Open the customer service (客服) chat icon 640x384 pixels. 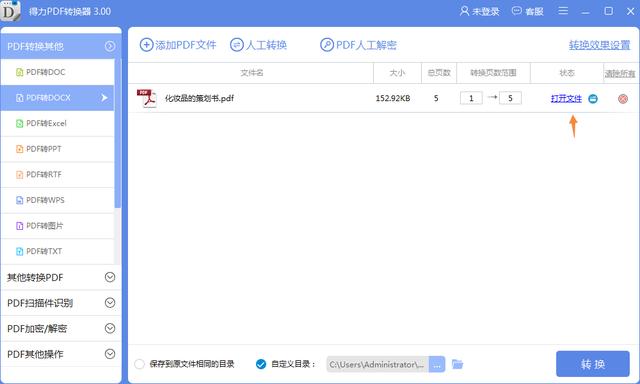click(x=516, y=11)
